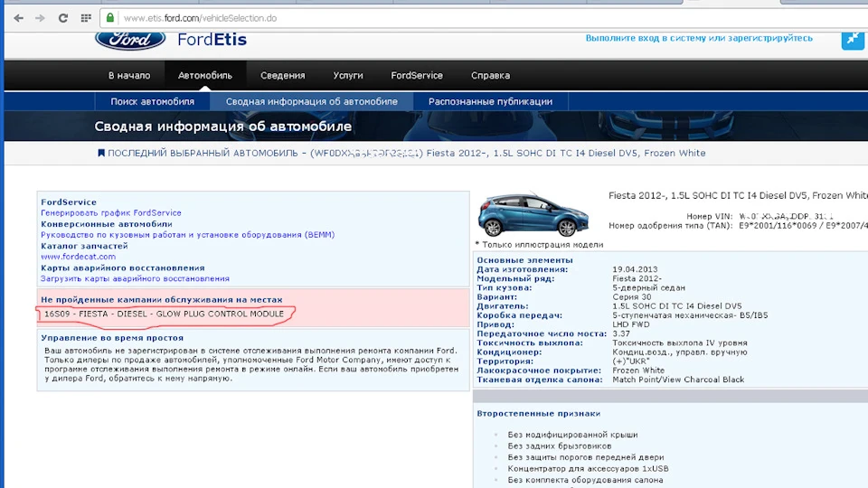Click the Серия 30 variant value
The width and height of the screenshot is (868, 488).
[632, 297]
